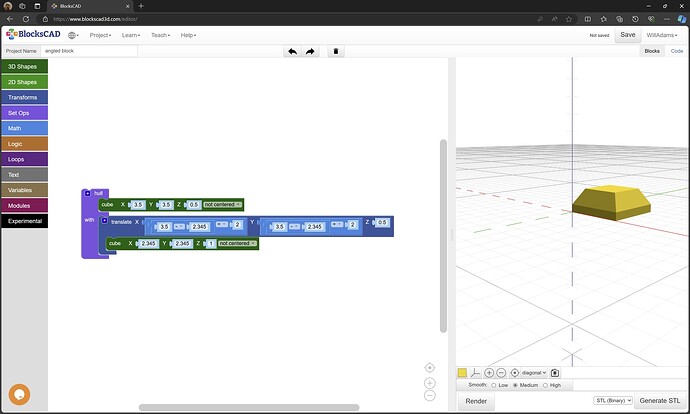Center the workspace using the crosshair icon
The height and width of the screenshot is (414, 690).
[x=429, y=367]
